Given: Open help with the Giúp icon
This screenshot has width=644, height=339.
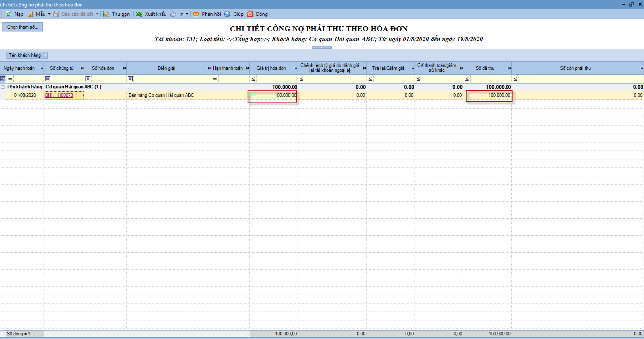Looking at the screenshot, I should point(227,14).
